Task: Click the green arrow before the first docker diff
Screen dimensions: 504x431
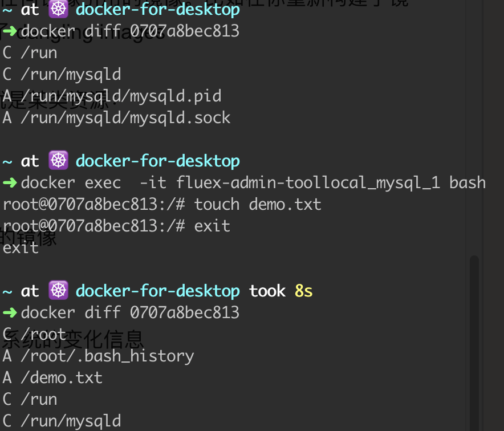Action: pyautogui.click(x=10, y=31)
